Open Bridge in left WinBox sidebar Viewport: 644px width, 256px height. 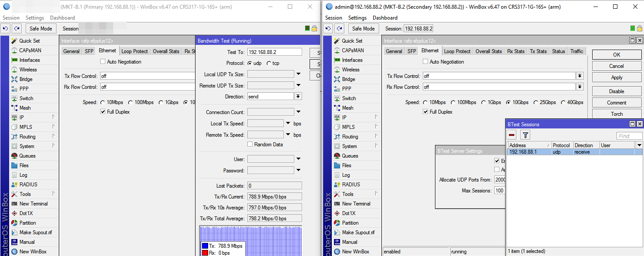[26, 79]
